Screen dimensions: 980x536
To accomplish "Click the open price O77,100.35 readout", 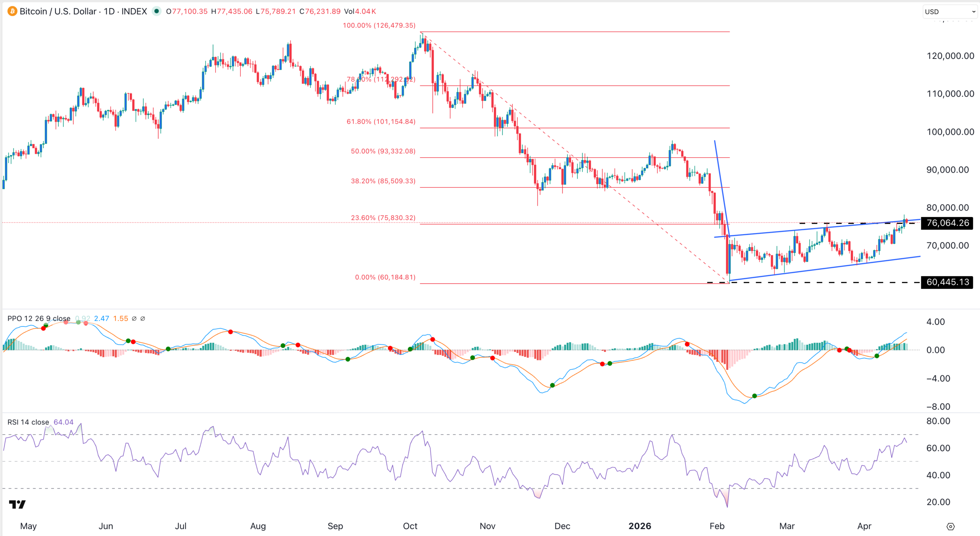I will coord(187,11).
